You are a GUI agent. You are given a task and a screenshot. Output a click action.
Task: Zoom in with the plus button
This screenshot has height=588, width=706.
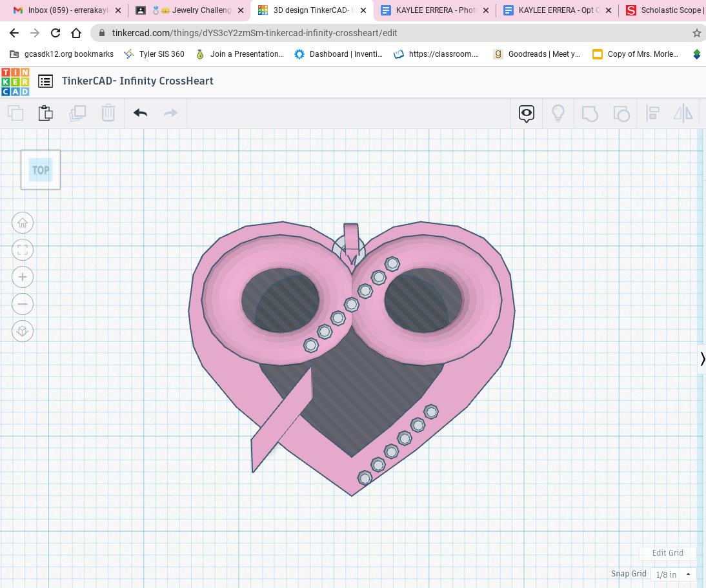23,277
